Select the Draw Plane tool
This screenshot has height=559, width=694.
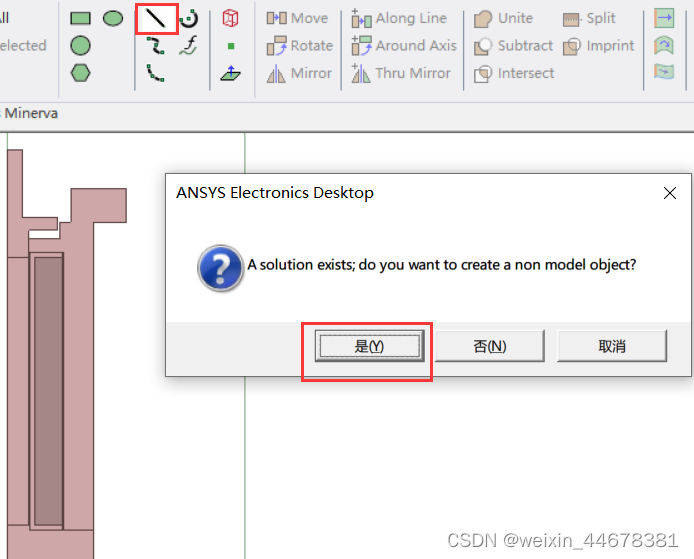pyautogui.click(x=231, y=73)
